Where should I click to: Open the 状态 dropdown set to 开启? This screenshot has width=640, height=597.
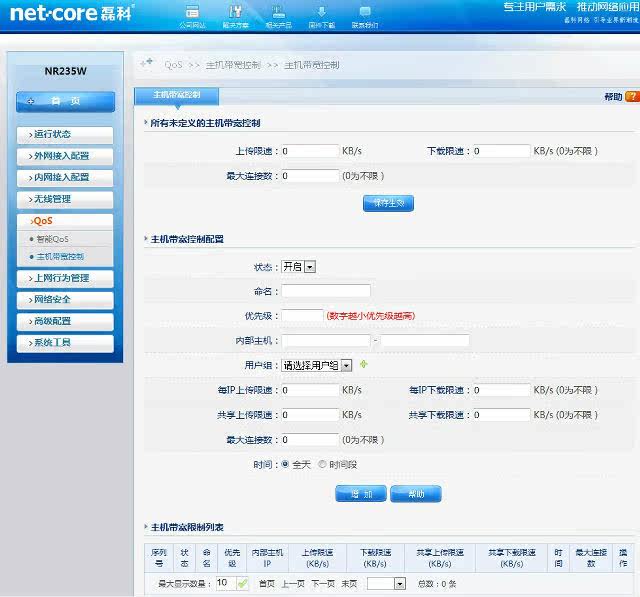tap(298, 267)
